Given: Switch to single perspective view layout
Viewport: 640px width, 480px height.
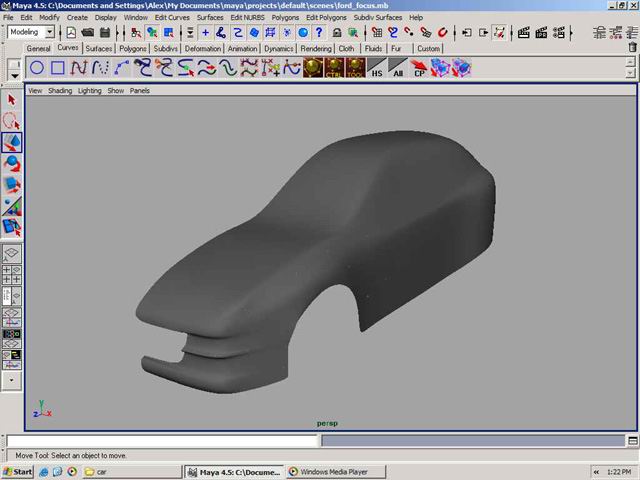Looking at the screenshot, I should pos(12,254).
